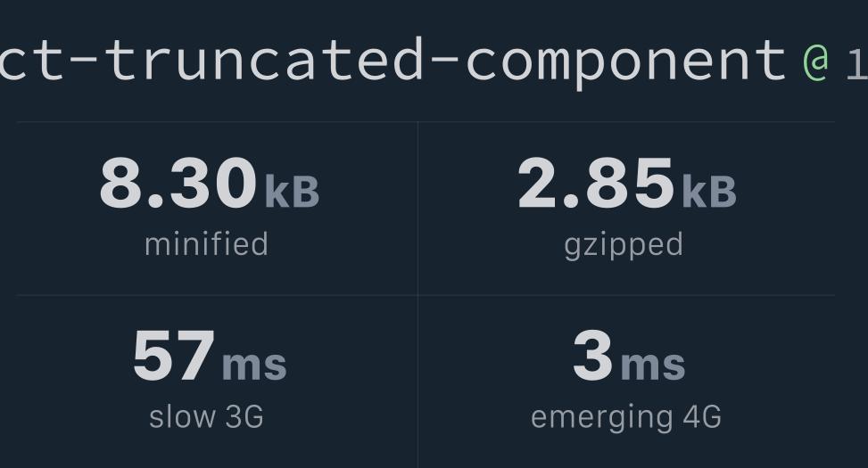Click the kB unit beside 2.85
This screenshot has height=468, width=868.
[x=709, y=192]
